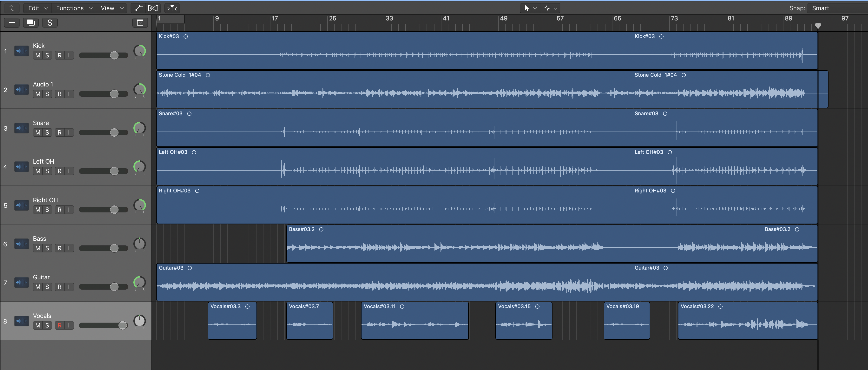Image resolution: width=868 pixels, height=370 pixels.
Task: Record-enable the Snare track
Action: [60, 132]
